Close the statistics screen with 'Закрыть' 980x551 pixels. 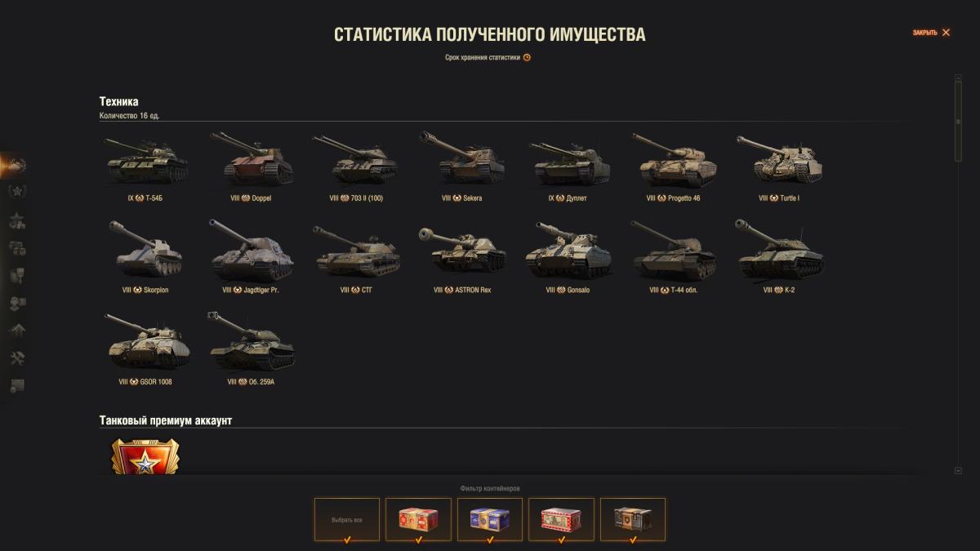tap(931, 33)
